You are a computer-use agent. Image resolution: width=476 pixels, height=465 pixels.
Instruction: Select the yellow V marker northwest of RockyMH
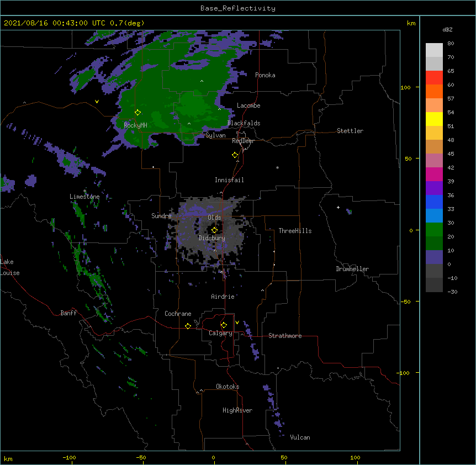(97, 102)
